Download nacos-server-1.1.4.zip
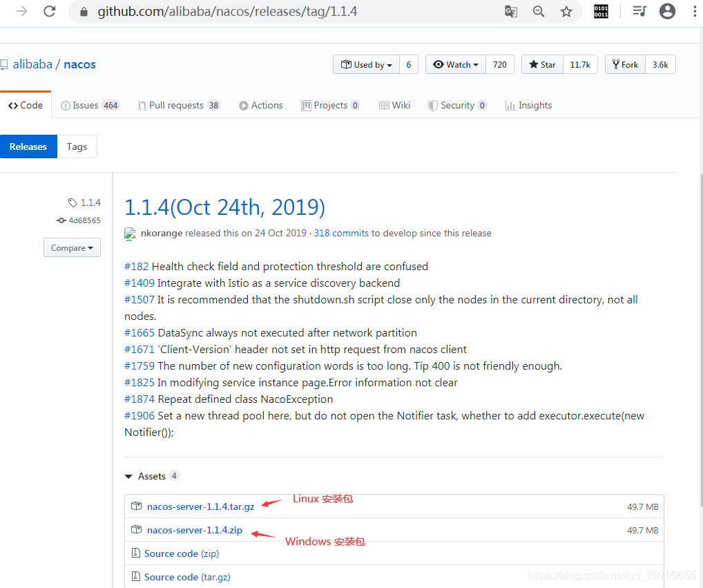Image resolution: width=703 pixels, height=588 pixels. click(x=195, y=530)
